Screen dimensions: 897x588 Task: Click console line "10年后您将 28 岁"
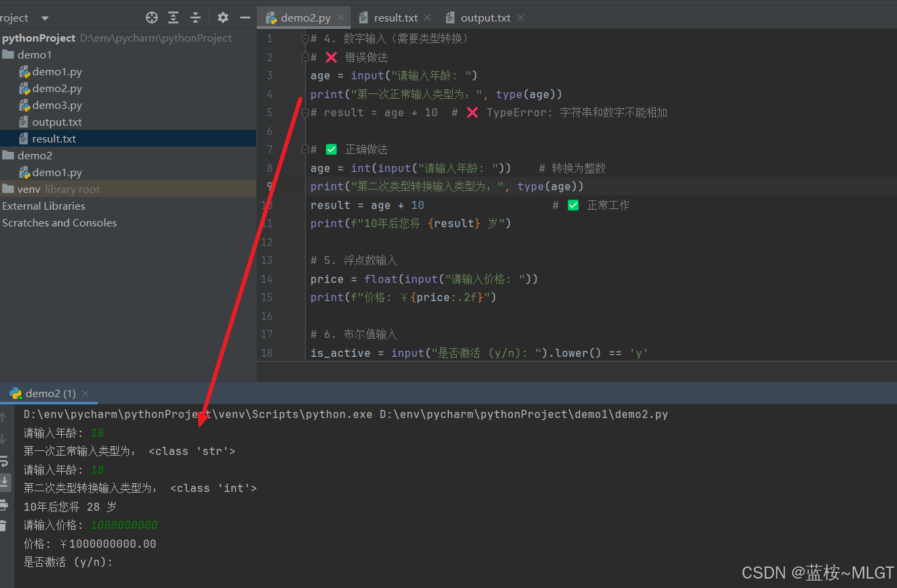coord(71,507)
